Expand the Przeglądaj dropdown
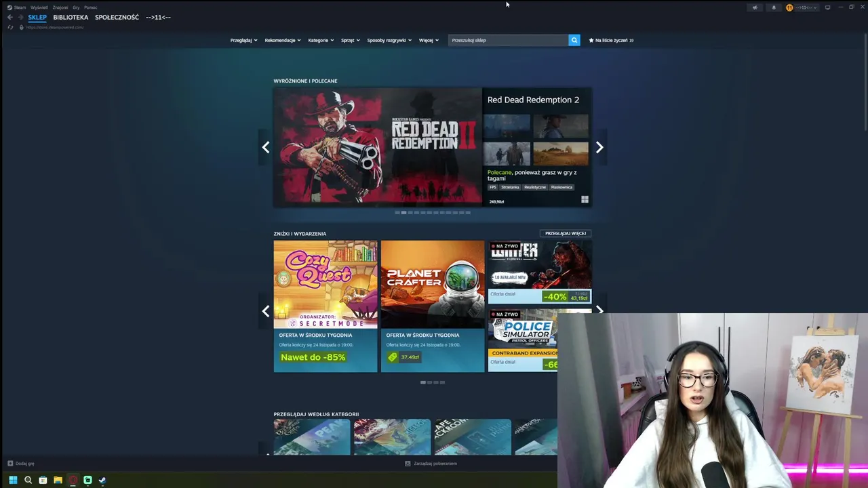Screen dimensions: 868x488 coord(244,40)
